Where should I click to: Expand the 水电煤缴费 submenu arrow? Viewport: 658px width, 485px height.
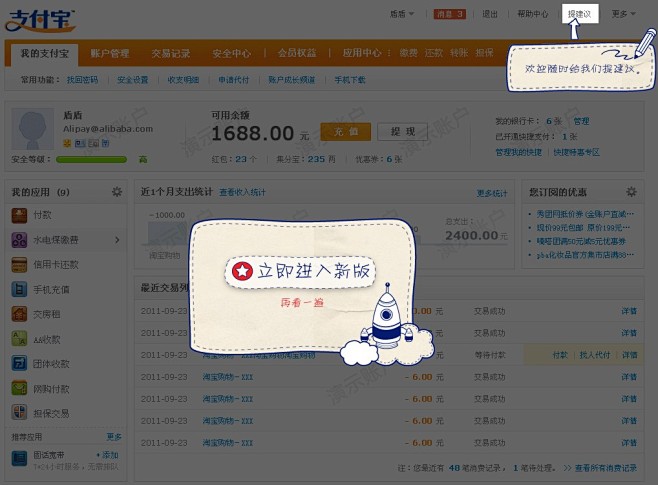click(117, 239)
